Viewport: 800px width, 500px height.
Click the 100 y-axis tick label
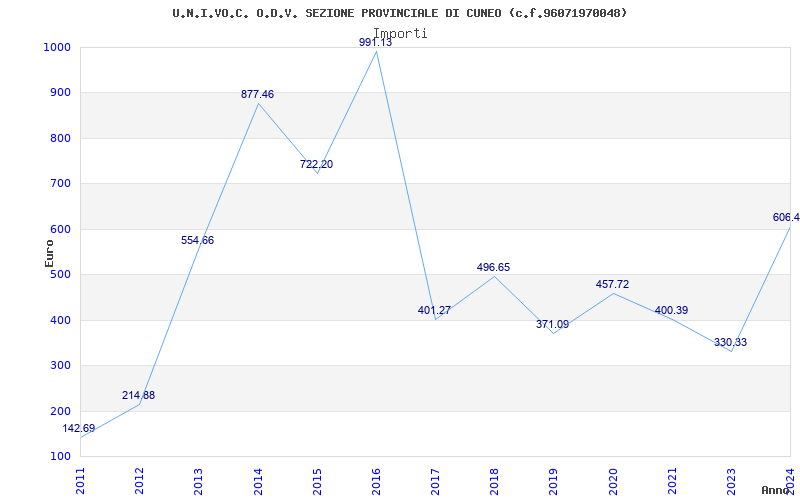(x=60, y=457)
